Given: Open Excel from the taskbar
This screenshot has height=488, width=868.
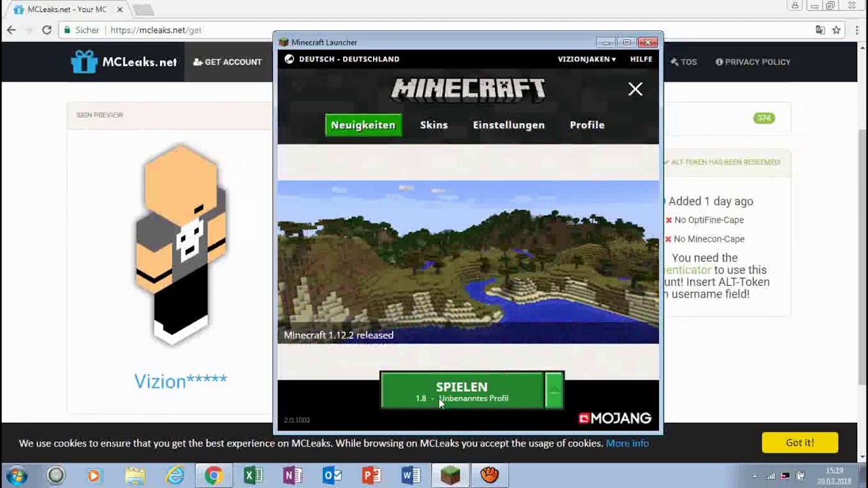Looking at the screenshot, I should (x=253, y=476).
